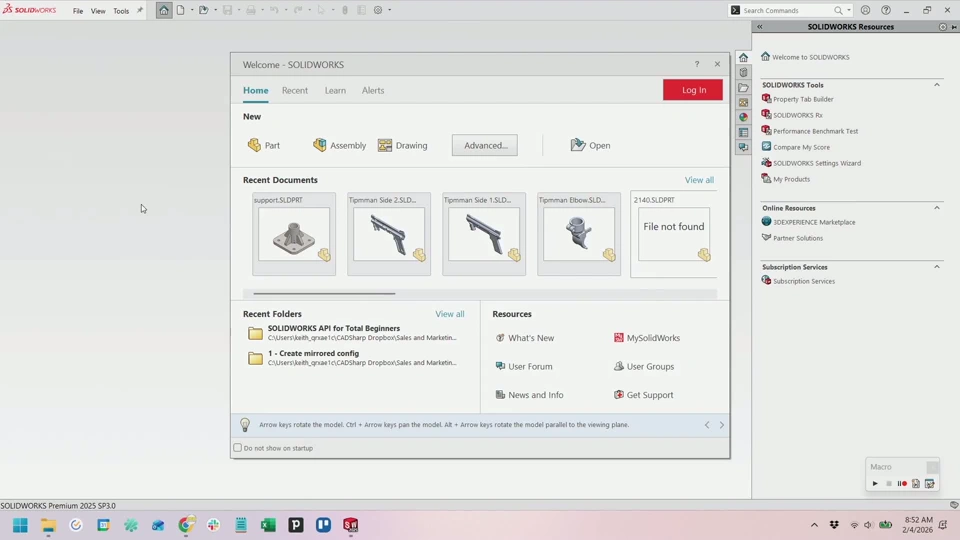Switch to the Learn tab
The image size is (960, 540).
[335, 90]
